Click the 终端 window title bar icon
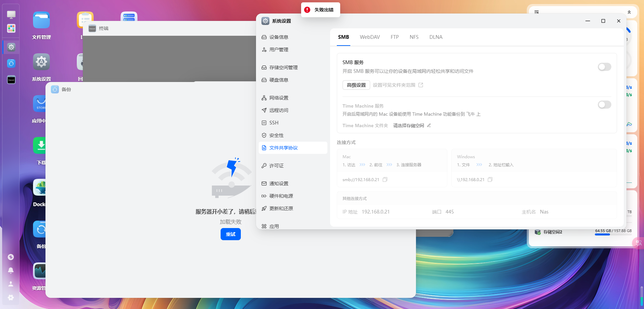This screenshot has width=644, height=309. coord(92,29)
